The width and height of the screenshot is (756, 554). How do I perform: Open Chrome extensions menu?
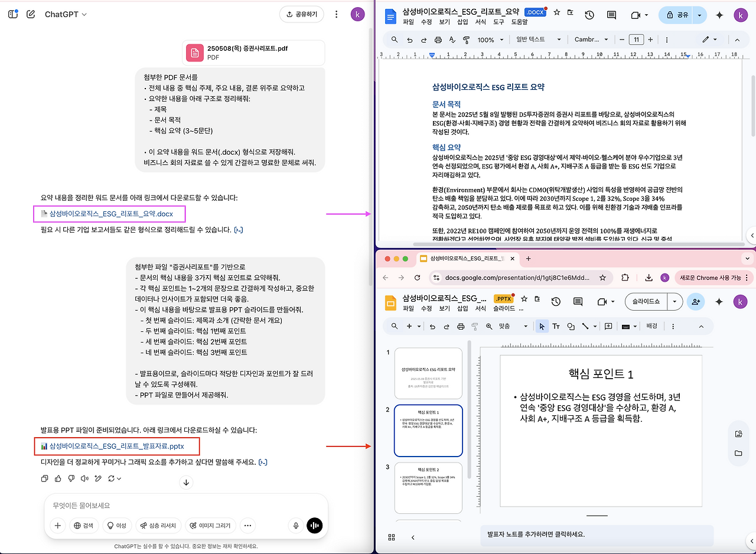(x=625, y=278)
